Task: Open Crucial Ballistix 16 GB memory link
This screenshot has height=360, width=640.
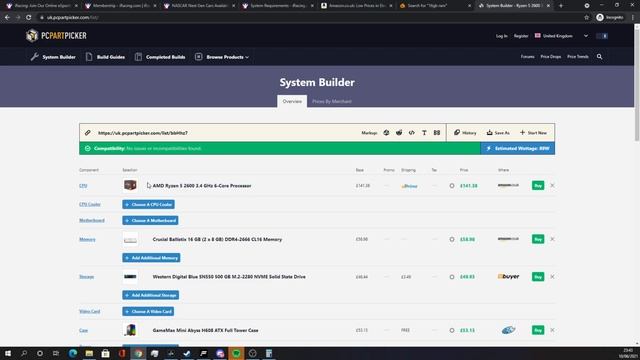Action: [x=217, y=239]
